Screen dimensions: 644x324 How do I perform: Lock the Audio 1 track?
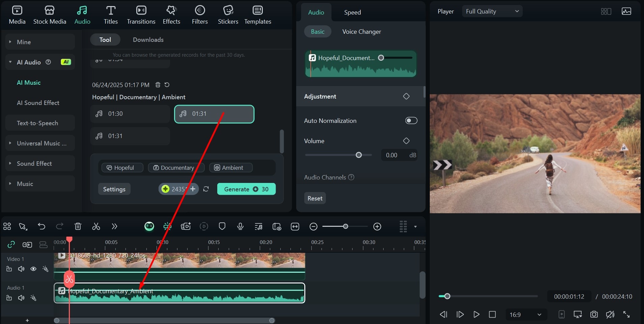9,298
